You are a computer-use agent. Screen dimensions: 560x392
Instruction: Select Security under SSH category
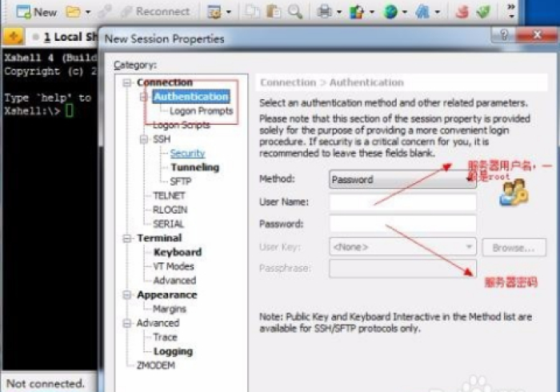(187, 154)
